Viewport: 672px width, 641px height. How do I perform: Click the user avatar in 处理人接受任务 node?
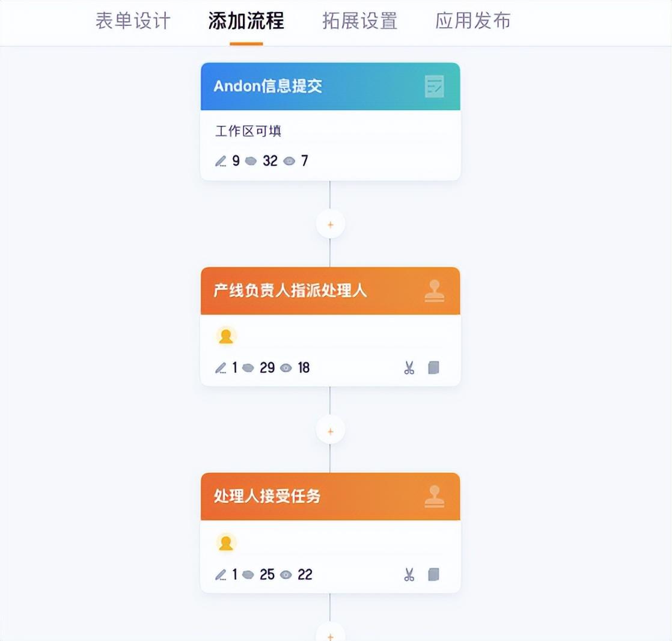(226, 543)
